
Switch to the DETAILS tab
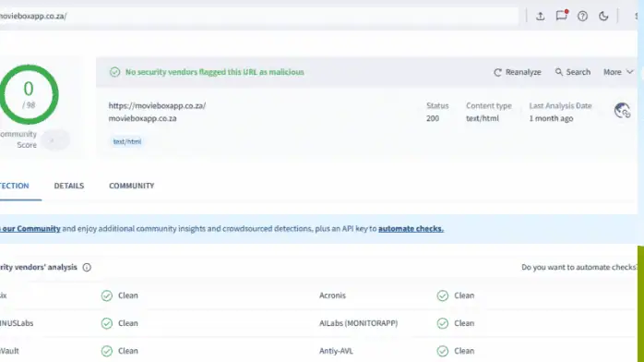[69, 186]
